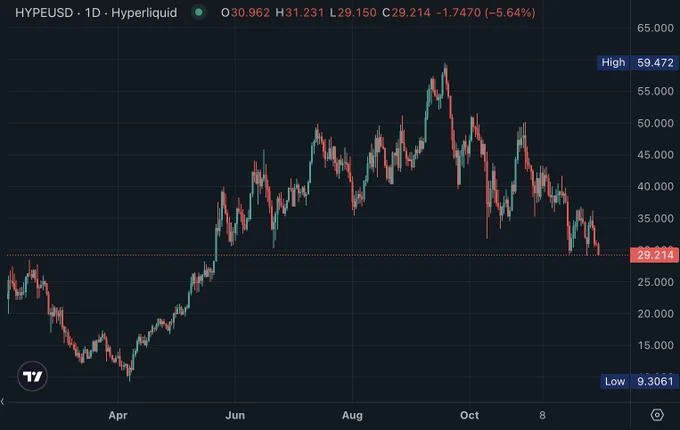Click the 50.000 price axis label

click(655, 123)
